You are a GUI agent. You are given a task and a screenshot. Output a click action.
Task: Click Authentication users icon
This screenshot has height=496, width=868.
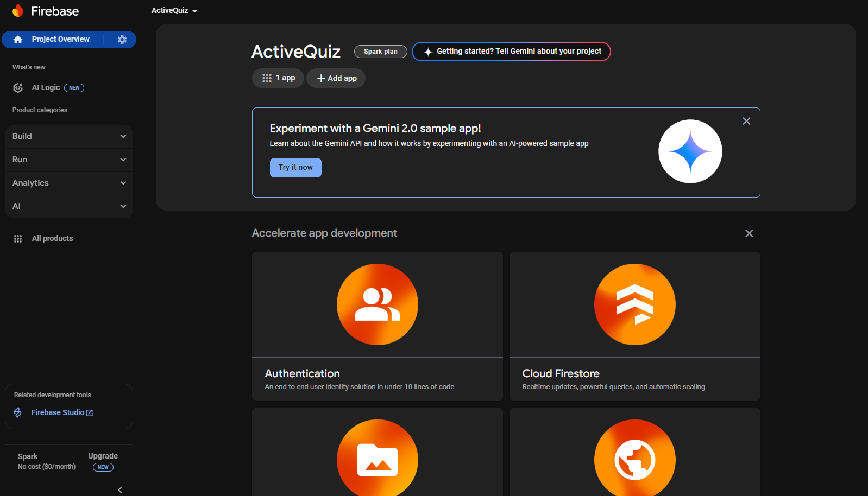pyautogui.click(x=378, y=304)
